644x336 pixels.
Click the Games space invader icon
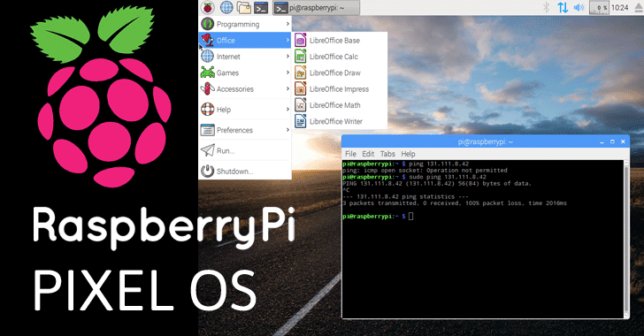(207, 73)
